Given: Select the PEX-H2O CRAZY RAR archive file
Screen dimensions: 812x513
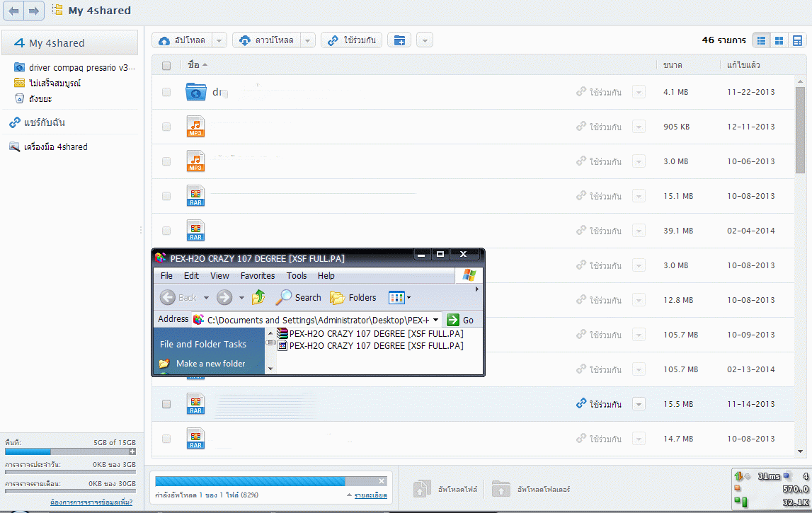Looking at the screenshot, I should click(370, 333).
